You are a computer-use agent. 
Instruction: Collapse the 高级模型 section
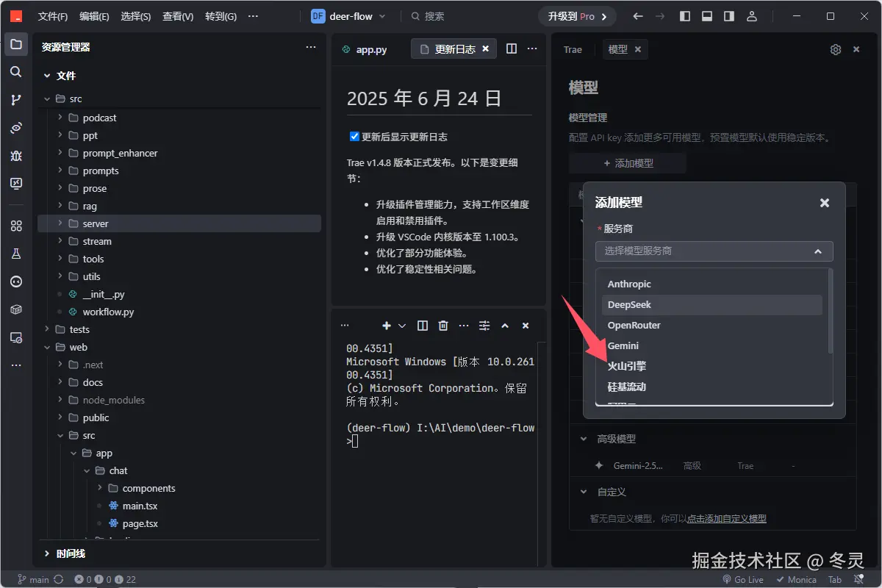coord(584,439)
